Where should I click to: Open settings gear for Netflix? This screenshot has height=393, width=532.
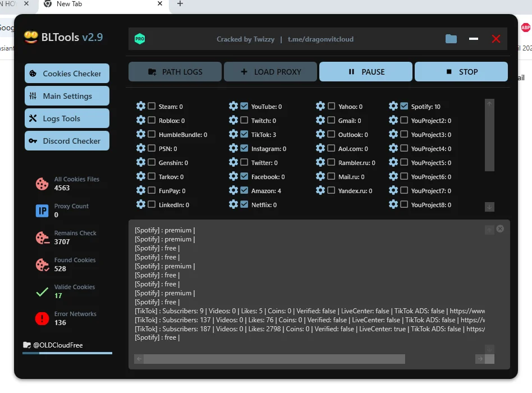233,204
